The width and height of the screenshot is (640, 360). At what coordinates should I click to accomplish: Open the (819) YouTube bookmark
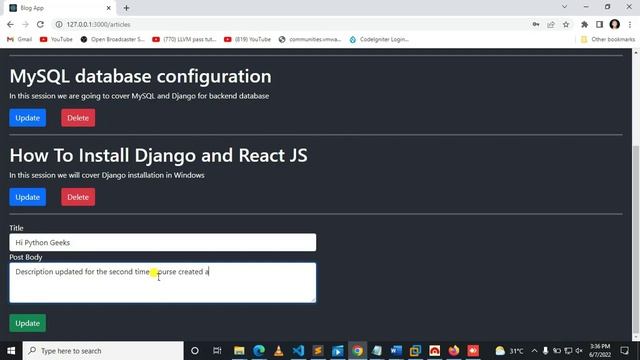(x=247, y=39)
